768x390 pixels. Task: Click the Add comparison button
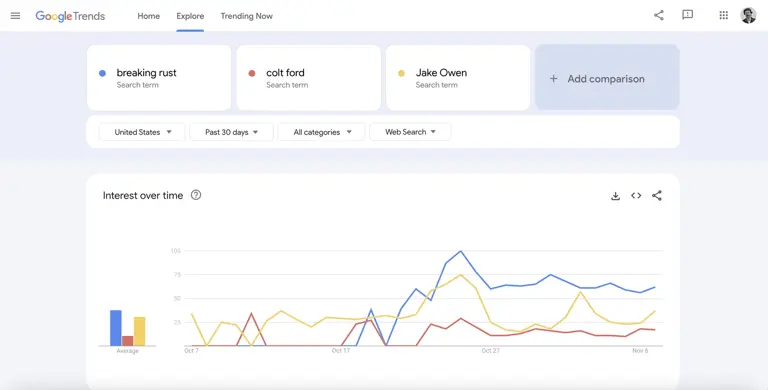(x=607, y=78)
